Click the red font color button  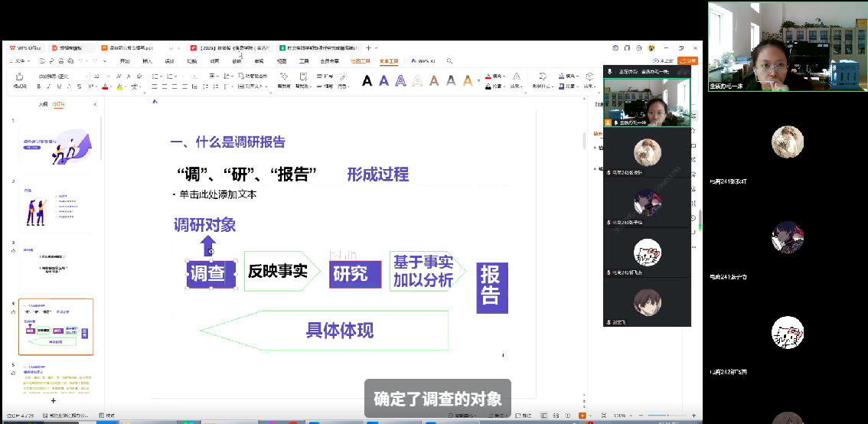[107, 87]
